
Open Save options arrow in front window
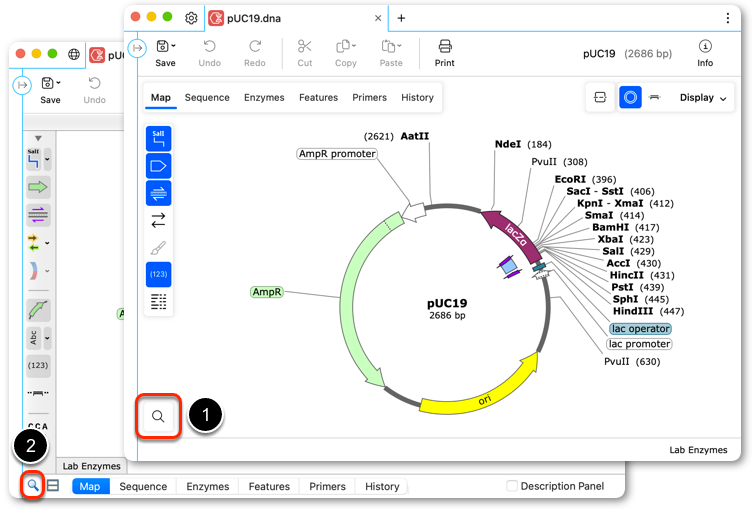click(173, 46)
